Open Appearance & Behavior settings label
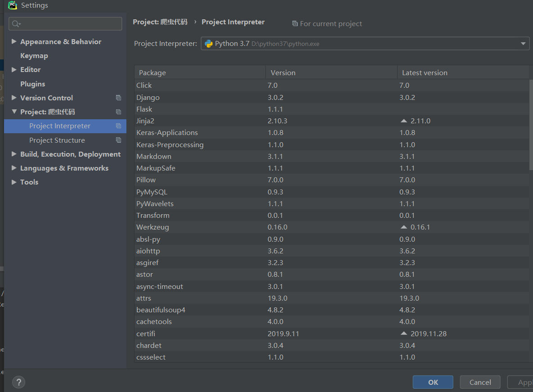This screenshot has width=533, height=392. pos(61,41)
